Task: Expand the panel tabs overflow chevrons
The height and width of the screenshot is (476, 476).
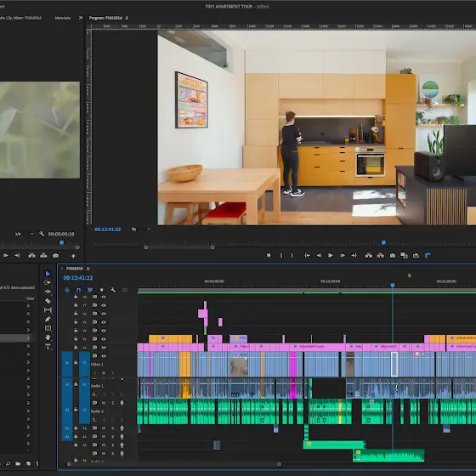Action: click(x=81, y=18)
